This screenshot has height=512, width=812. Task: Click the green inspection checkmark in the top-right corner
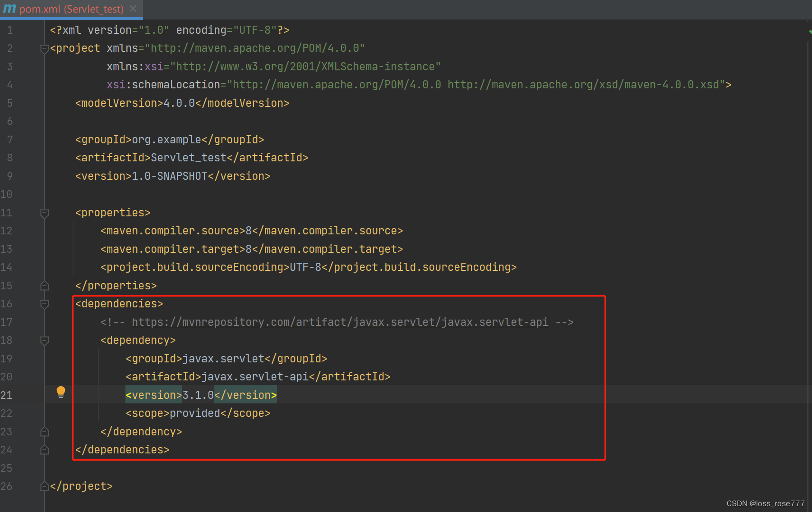(809, 32)
